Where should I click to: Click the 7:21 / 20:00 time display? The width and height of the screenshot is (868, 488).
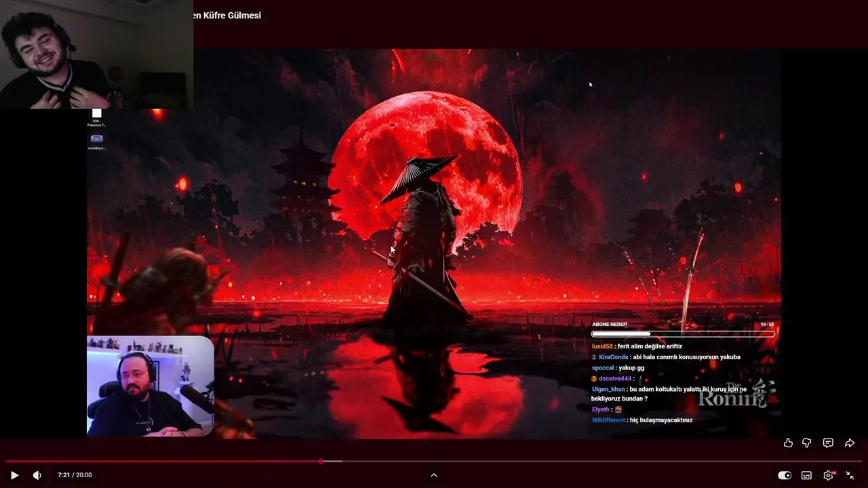(x=75, y=475)
